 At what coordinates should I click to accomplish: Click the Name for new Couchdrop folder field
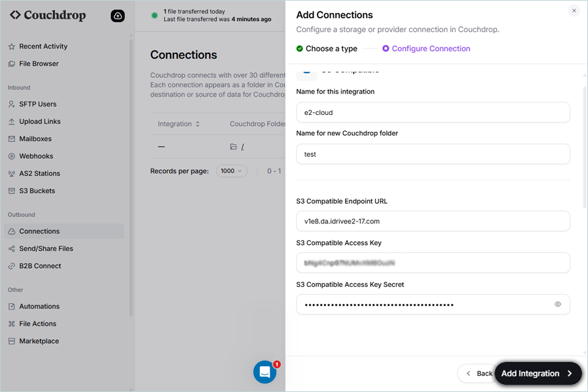click(433, 154)
